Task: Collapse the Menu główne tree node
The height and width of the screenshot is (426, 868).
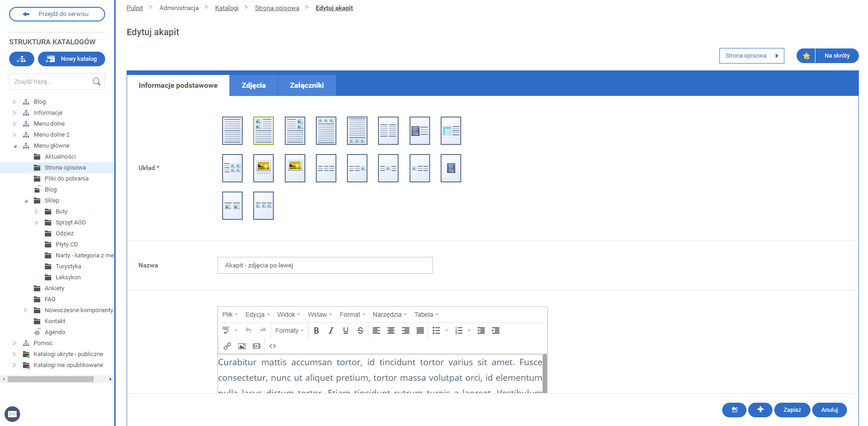Action: coord(15,146)
